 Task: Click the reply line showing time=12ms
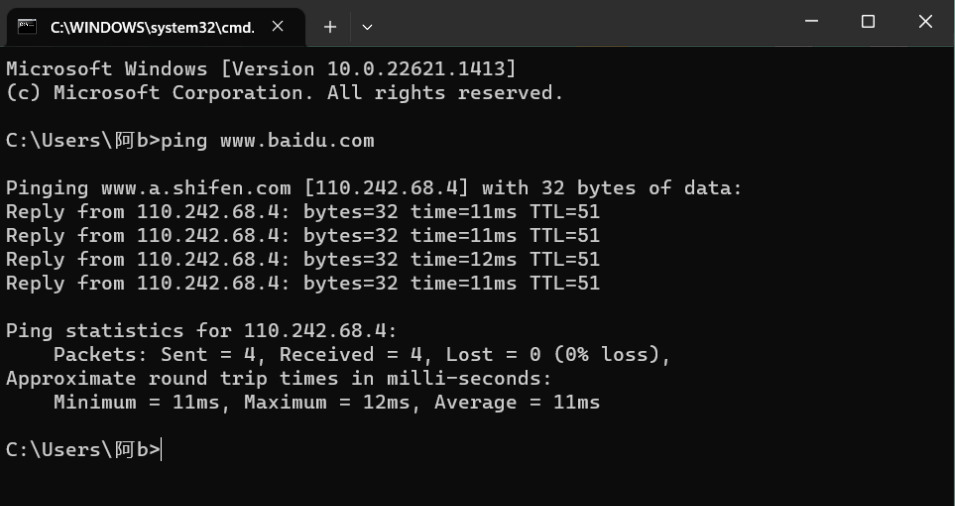302,259
